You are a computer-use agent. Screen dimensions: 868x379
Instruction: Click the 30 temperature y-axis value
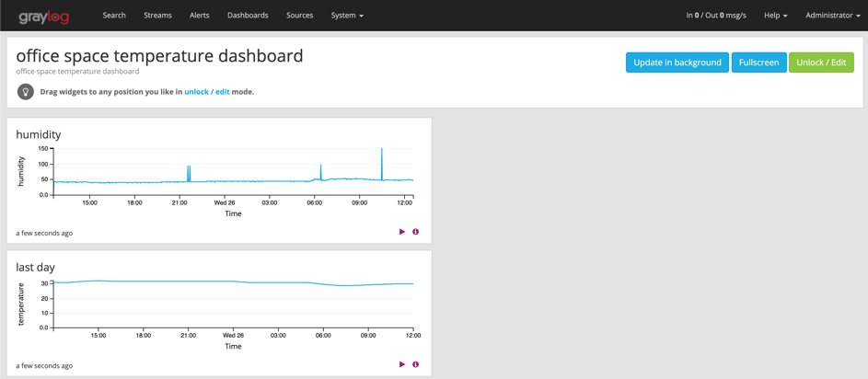46,282
